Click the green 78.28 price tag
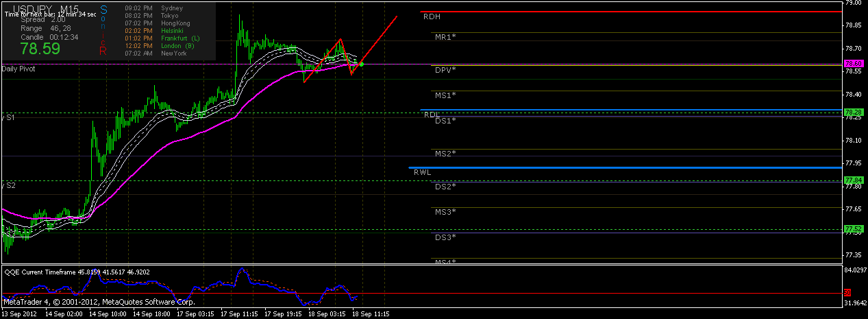868x319 pixels. coord(853,112)
